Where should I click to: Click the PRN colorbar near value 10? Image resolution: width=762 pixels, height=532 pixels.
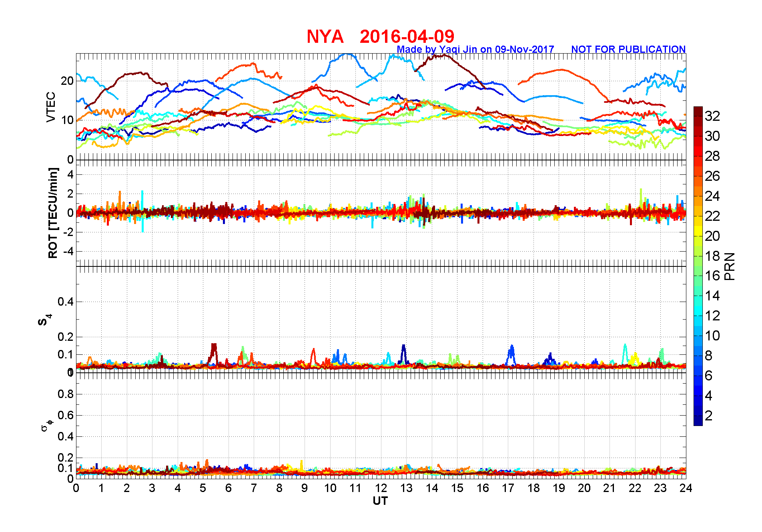(x=698, y=336)
